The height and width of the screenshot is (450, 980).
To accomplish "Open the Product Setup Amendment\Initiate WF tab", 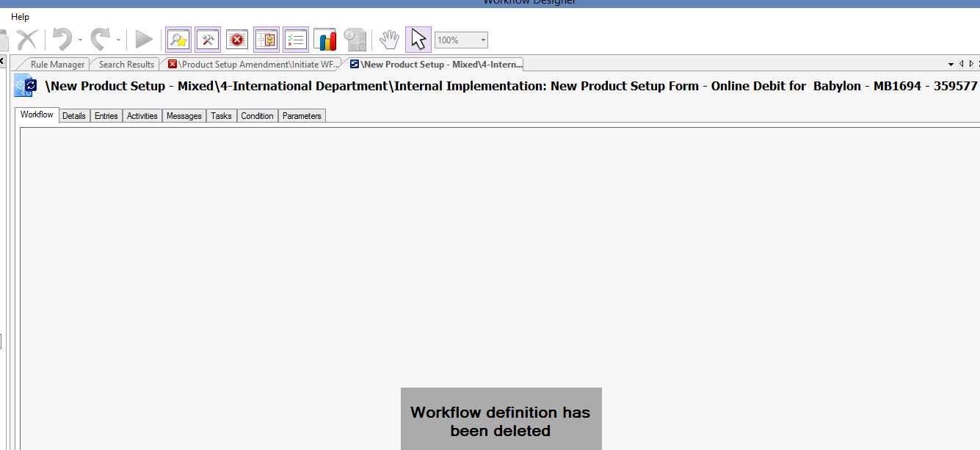I will coord(253,65).
